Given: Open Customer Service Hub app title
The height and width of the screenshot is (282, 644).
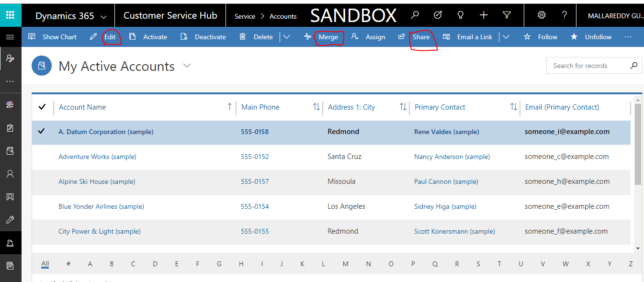Looking at the screenshot, I should coord(170,15).
